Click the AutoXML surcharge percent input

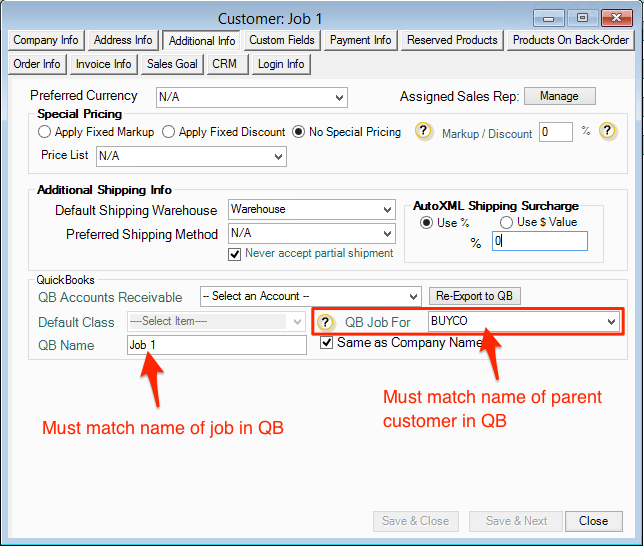point(539,241)
